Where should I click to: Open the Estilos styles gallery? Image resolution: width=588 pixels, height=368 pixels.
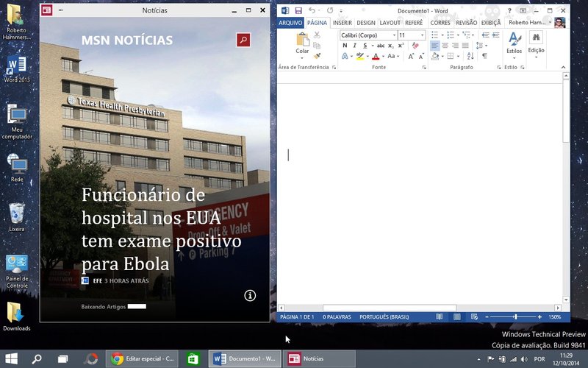click(514, 46)
